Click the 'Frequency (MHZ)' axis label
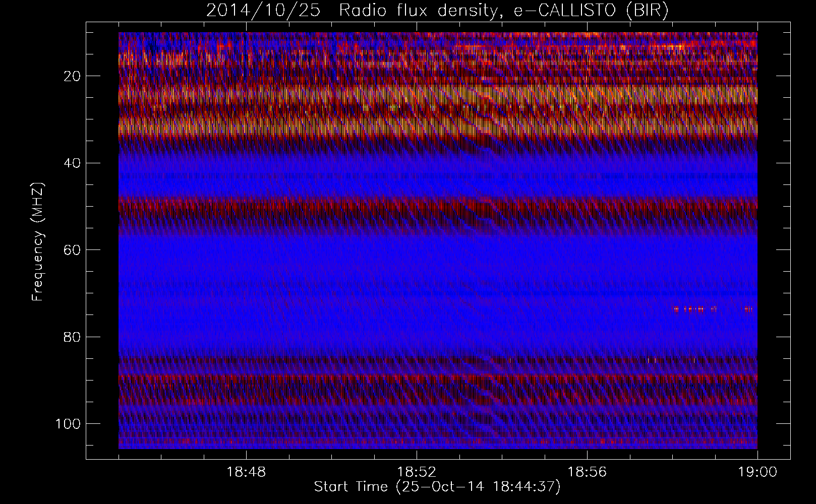This screenshot has width=816, height=504. coord(38,241)
